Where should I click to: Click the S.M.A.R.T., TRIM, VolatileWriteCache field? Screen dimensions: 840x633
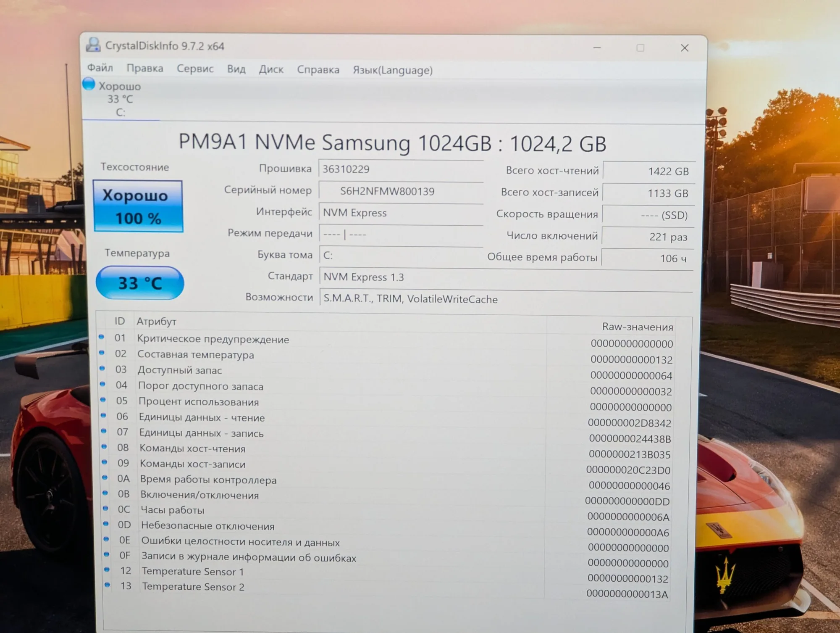point(506,299)
